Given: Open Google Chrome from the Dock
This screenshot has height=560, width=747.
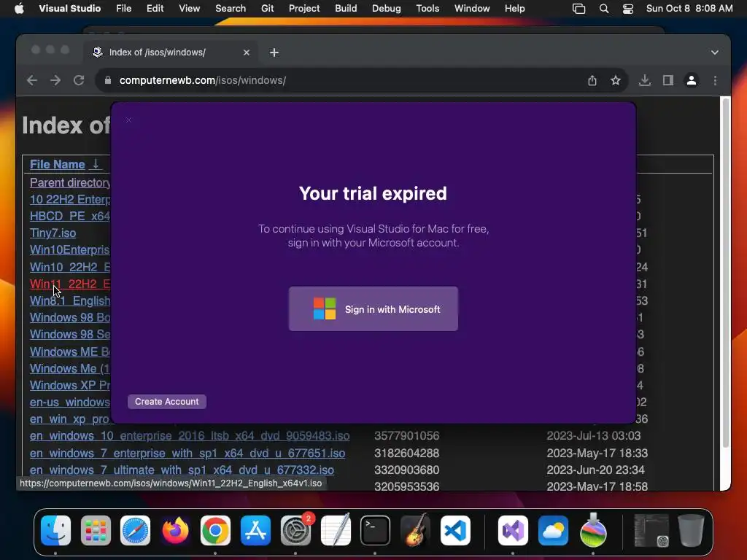Looking at the screenshot, I should point(215,530).
